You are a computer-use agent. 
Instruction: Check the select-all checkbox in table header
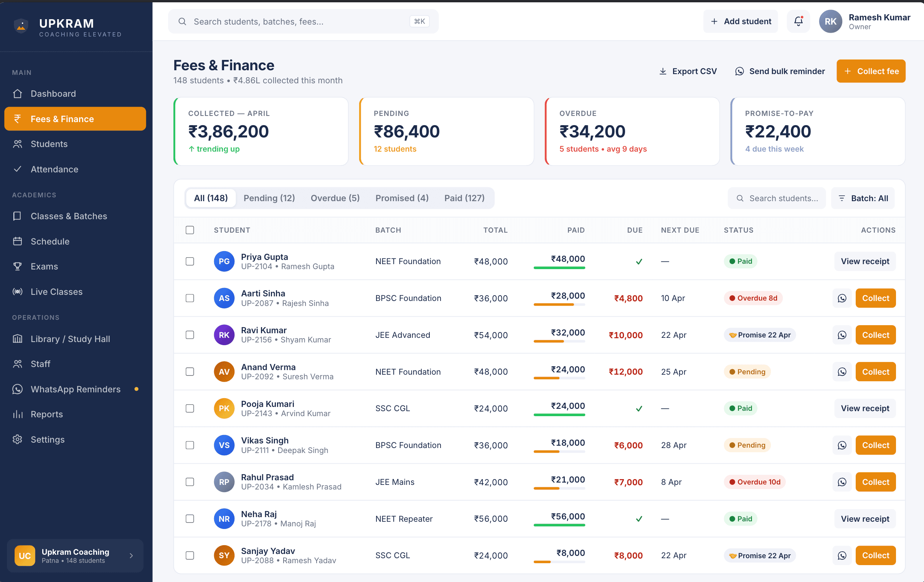click(190, 230)
